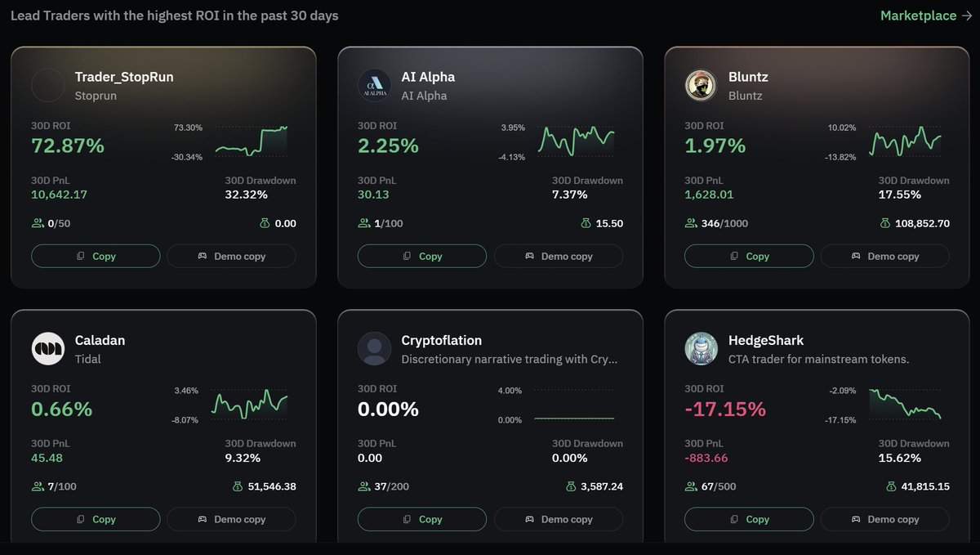View Trader_StopRun's 30D ROI chart
This screenshot has width=980, height=555.
pyautogui.click(x=251, y=142)
